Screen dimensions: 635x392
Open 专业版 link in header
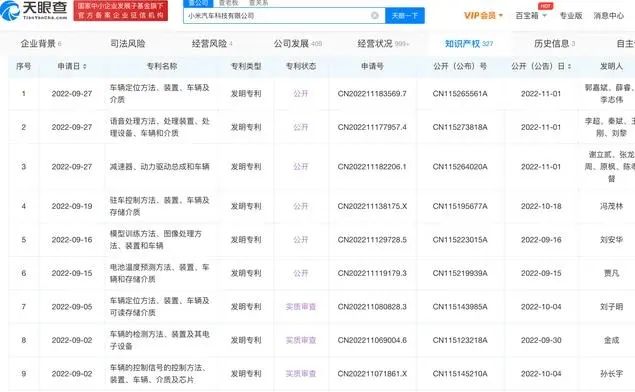pos(571,15)
